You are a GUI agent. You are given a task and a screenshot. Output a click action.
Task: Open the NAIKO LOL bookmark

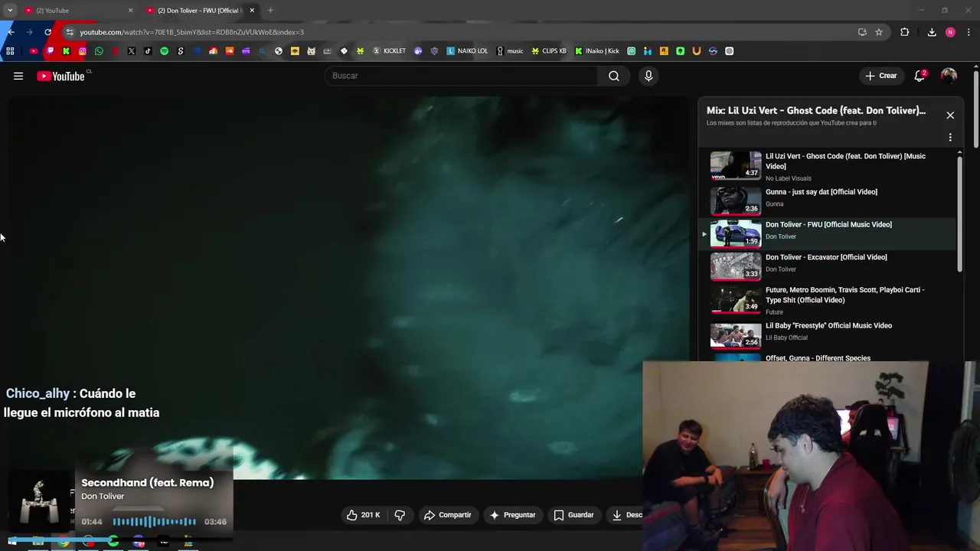click(x=467, y=51)
